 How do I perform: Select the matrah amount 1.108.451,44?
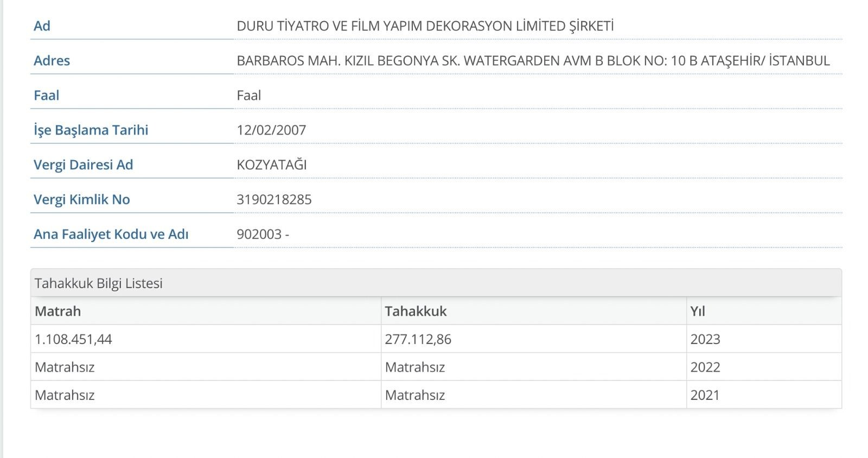(x=73, y=340)
